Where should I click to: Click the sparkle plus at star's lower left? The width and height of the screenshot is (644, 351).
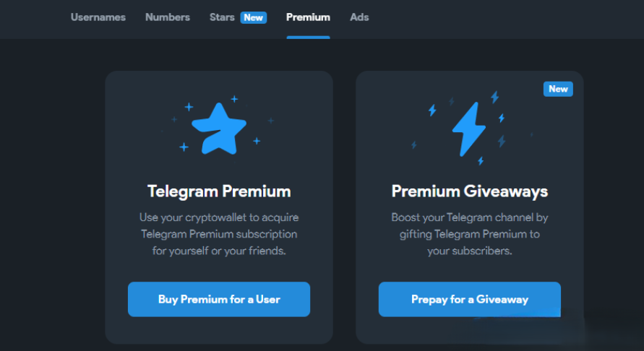(x=184, y=147)
